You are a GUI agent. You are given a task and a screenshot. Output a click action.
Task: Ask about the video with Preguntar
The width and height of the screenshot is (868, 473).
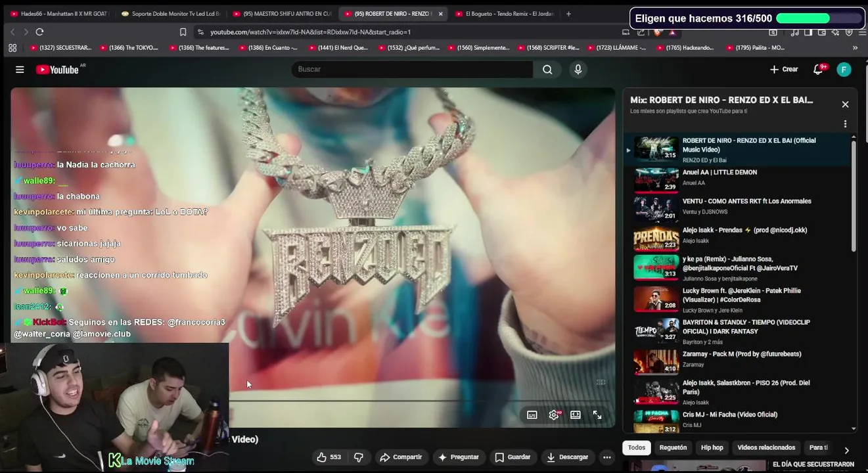pyautogui.click(x=459, y=457)
